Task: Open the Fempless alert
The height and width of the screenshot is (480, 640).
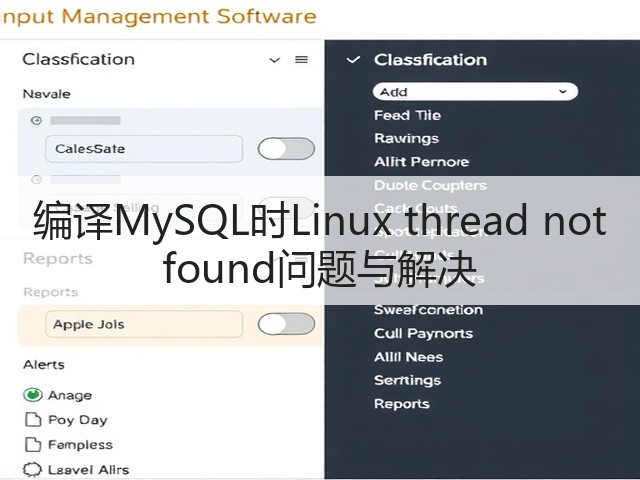Action: pos(80,444)
